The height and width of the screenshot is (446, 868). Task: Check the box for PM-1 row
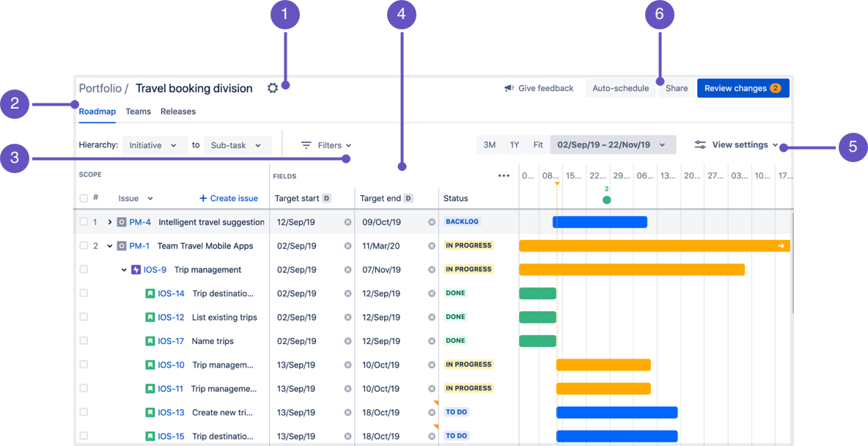84,246
